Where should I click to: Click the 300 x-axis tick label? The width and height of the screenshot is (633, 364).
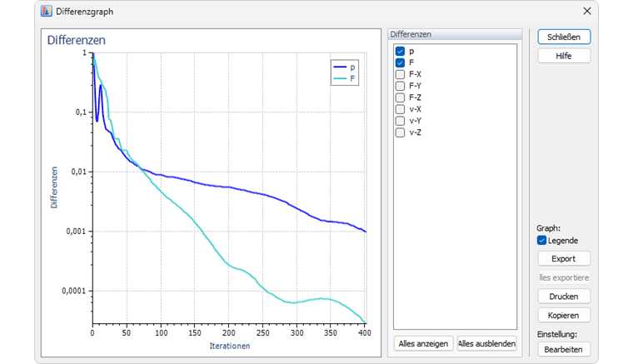[297, 333]
